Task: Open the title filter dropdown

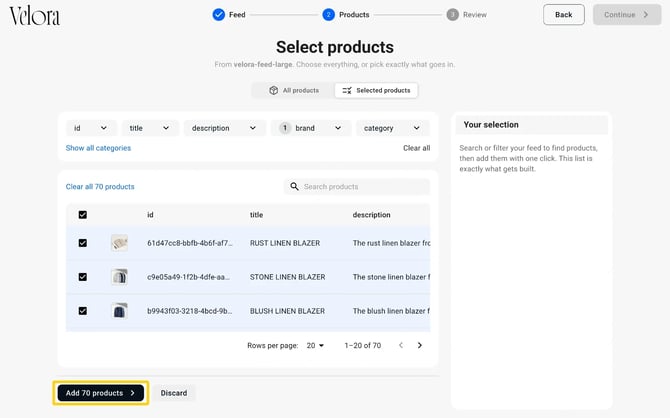Action: (x=150, y=128)
